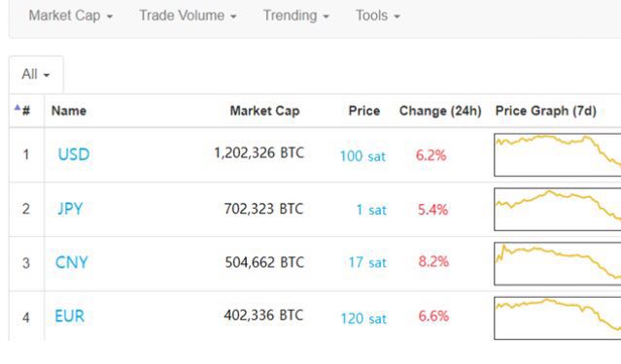Screen dimensions: 621x364
Task: Open the Tools menu
Action: click(378, 16)
